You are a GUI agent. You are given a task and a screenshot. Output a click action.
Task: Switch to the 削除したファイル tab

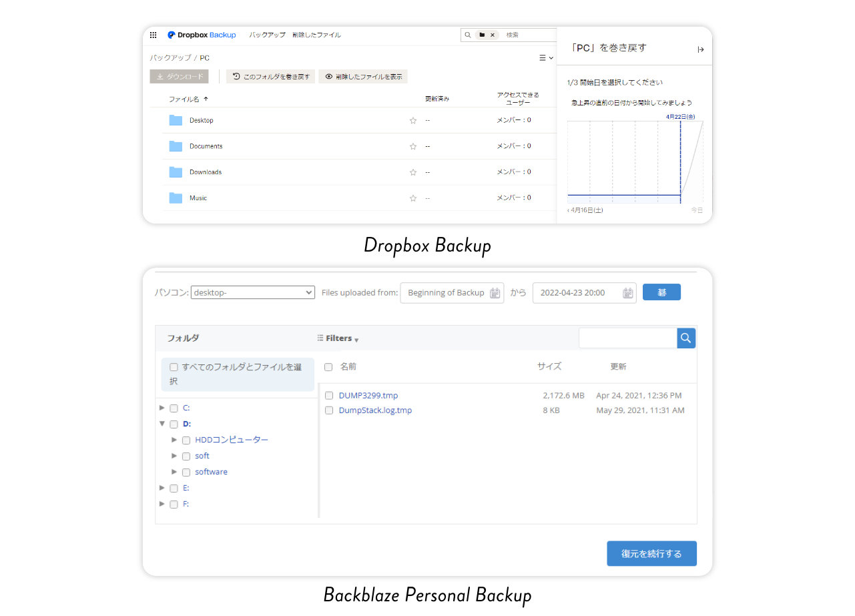pos(316,35)
